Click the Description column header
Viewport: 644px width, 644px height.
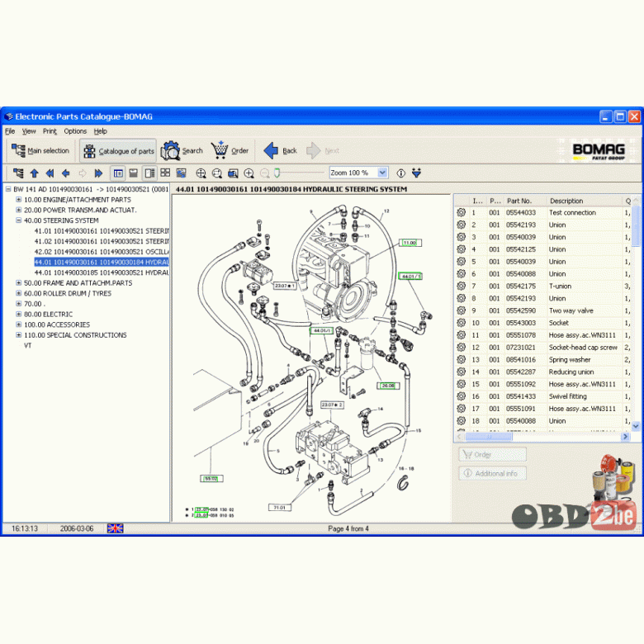click(x=584, y=201)
